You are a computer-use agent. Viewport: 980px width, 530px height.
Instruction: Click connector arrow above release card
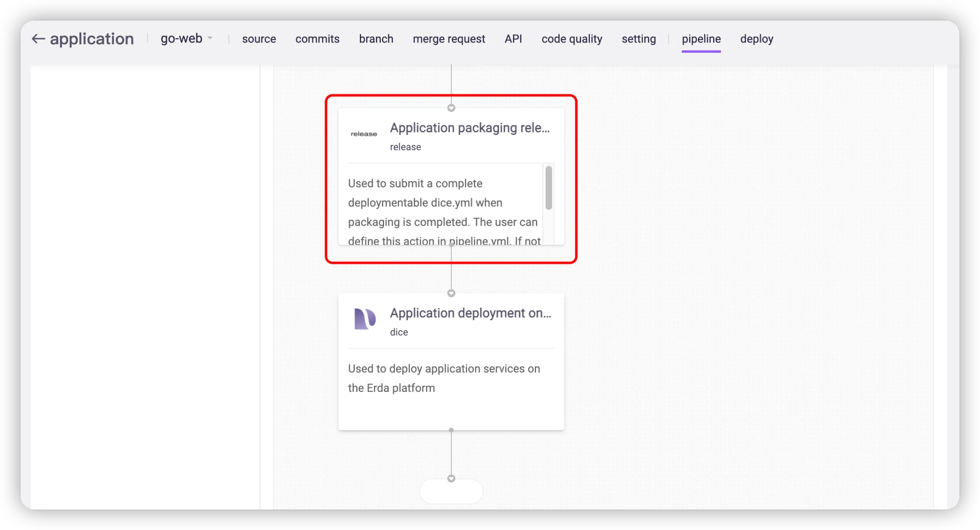451,108
